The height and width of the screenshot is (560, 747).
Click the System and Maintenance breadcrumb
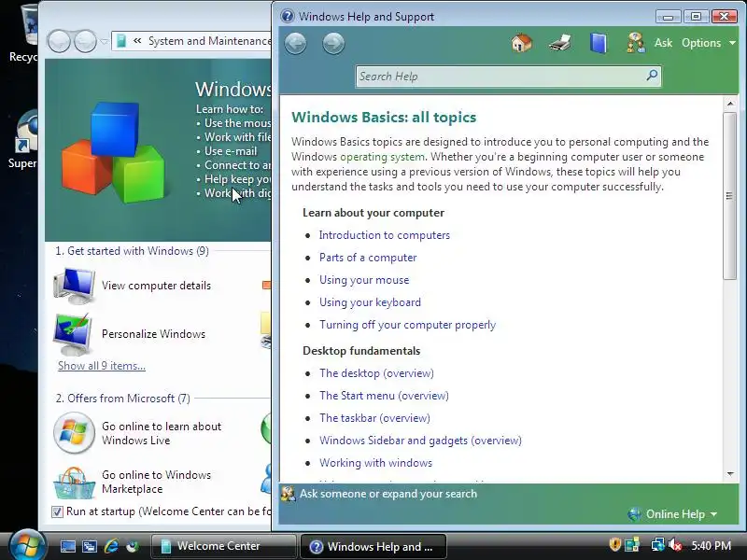209,41
